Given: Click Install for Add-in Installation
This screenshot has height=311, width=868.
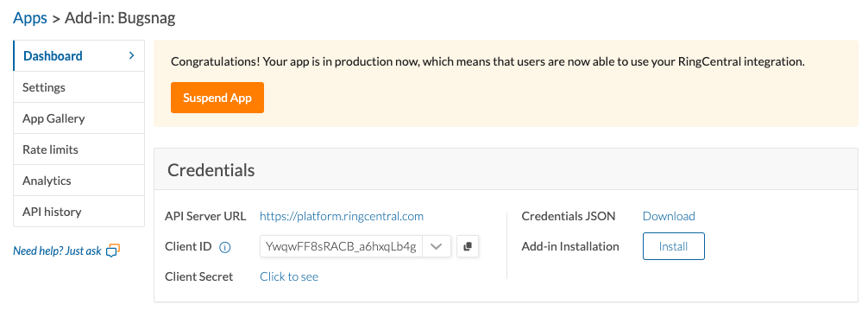Looking at the screenshot, I should point(673,246).
